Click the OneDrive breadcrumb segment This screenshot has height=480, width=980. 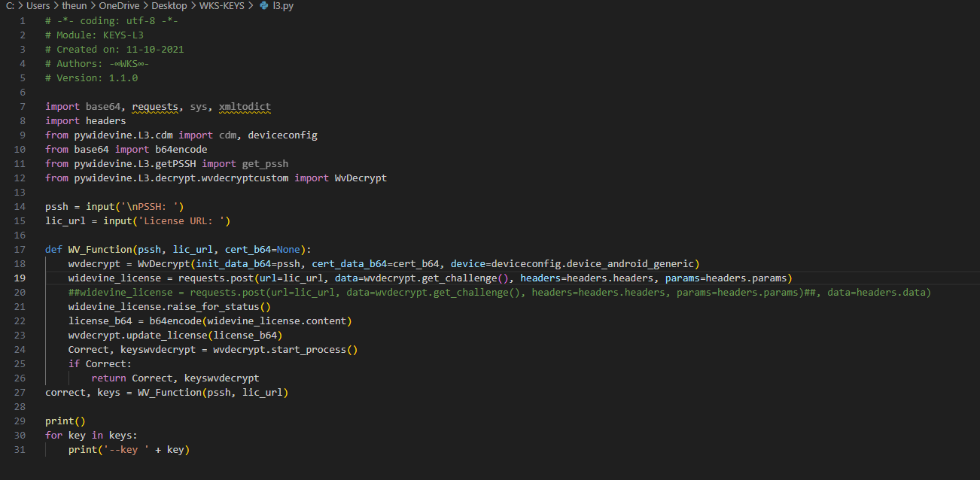119,6
